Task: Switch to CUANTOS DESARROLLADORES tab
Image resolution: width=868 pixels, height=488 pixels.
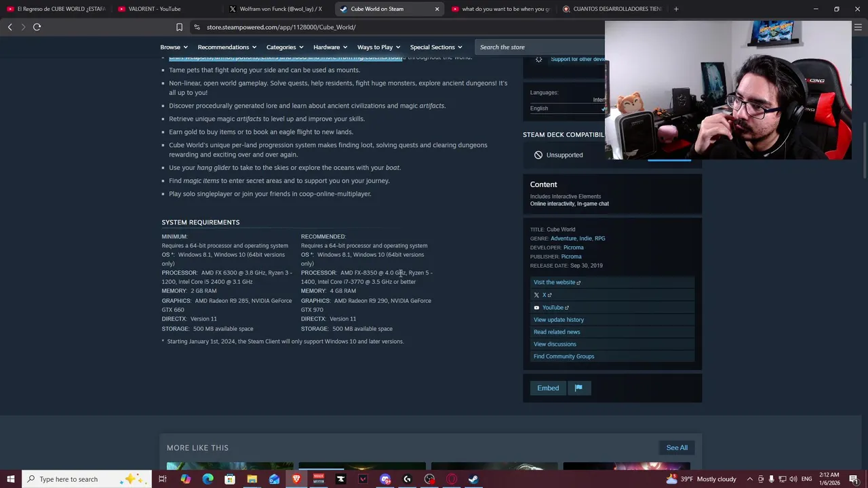Action: pyautogui.click(x=612, y=9)
